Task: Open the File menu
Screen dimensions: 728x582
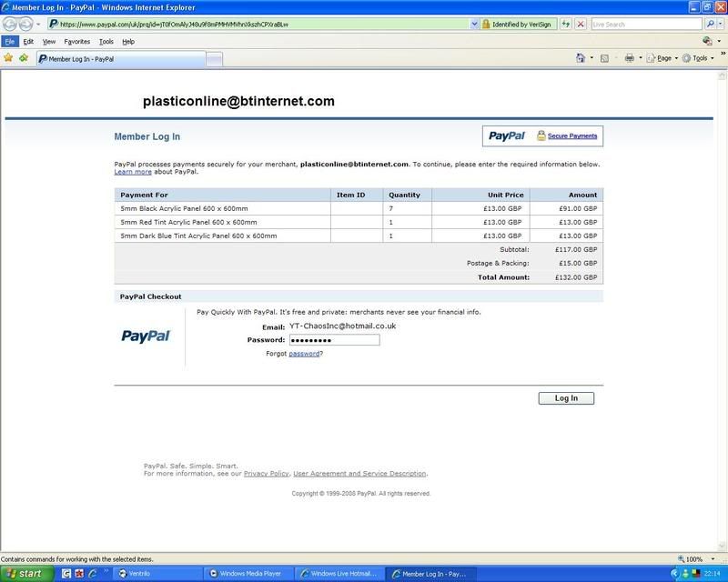Action: (x=8, y=41)
